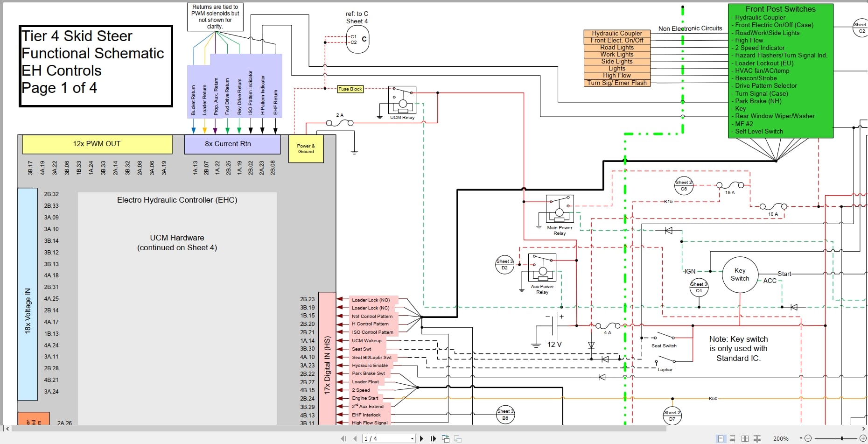This screenshot has width=868, height=444.
Task: Click the Non Electronic Circuits label
Action: point(690,28)
